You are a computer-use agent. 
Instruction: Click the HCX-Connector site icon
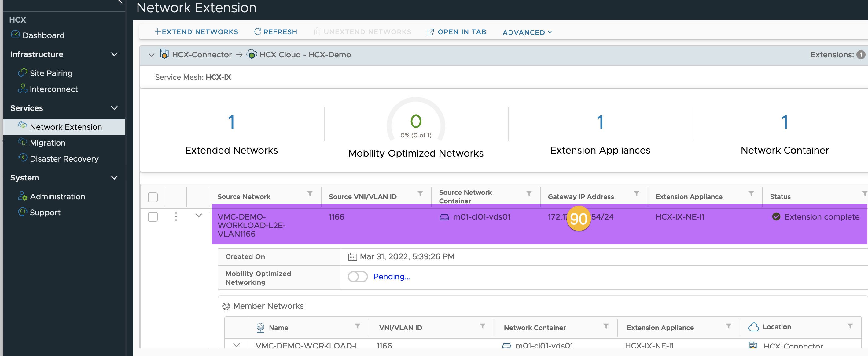pos(164,54)
